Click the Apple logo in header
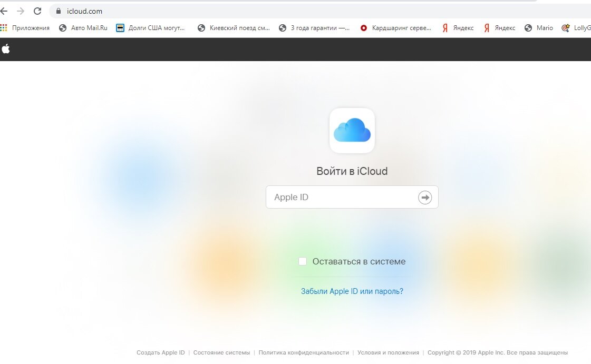The width and height of the screenshot is (591, 364). pyautogui.click(x=6, y=49)
